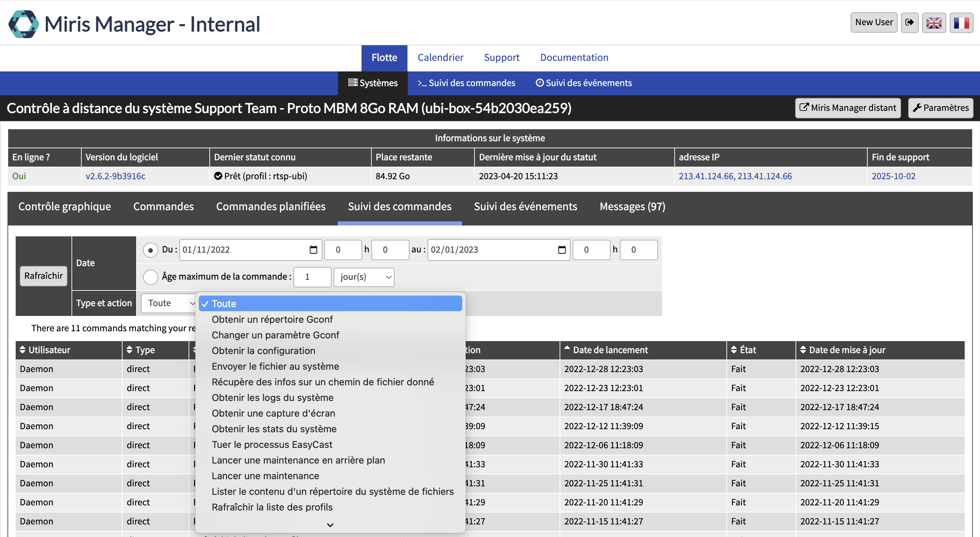Click the au minutes input field

(638, 250)
